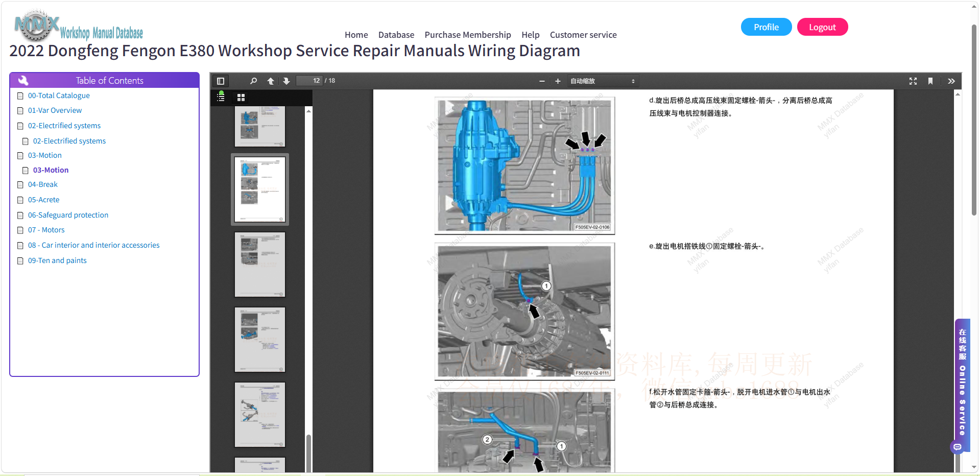Screen dimensions: 980x476
Task: Open 07 - Motors chapter
Action: click(46, 230)
